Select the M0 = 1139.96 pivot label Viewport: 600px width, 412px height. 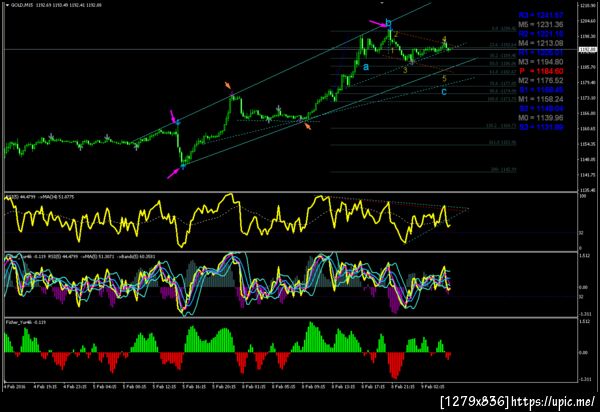coord(541,118)
